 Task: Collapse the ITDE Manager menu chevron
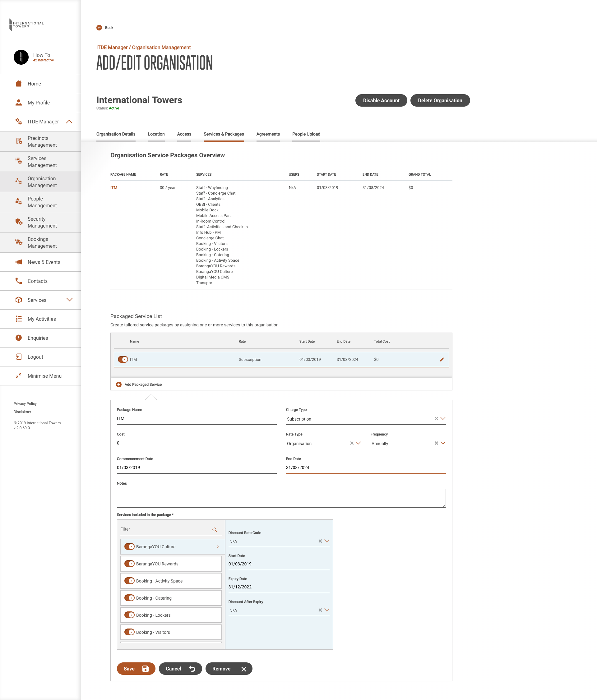[x=69, y=122]
